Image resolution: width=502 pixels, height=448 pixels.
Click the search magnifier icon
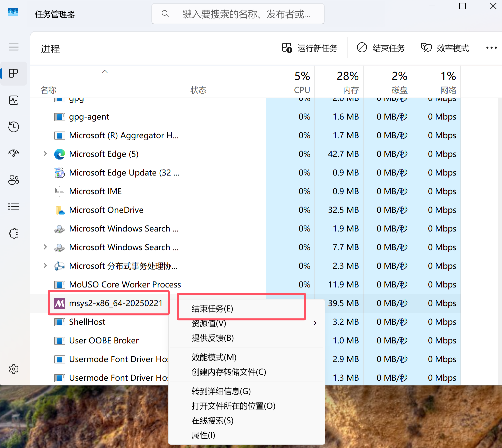(x=165, y=14)
